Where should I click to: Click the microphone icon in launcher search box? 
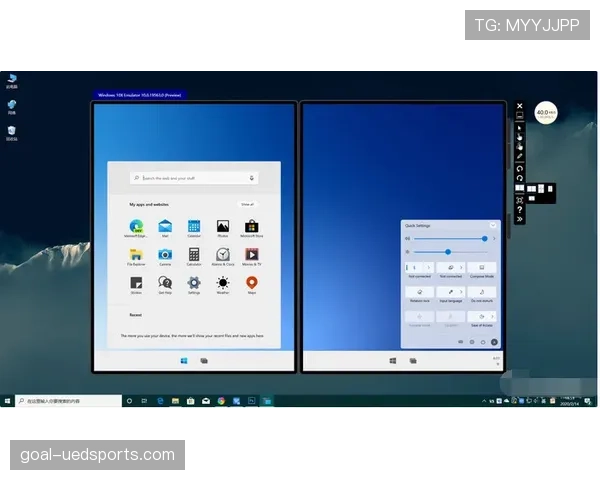point(251,178)
